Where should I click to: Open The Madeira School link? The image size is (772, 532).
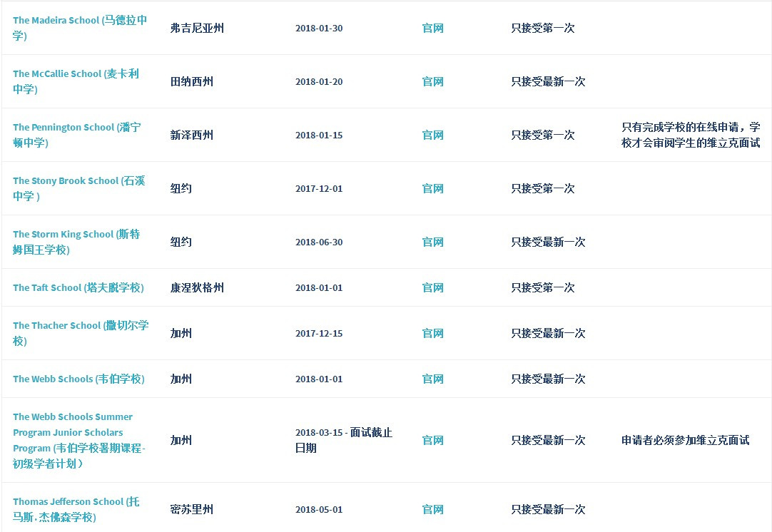pos(80,28)
